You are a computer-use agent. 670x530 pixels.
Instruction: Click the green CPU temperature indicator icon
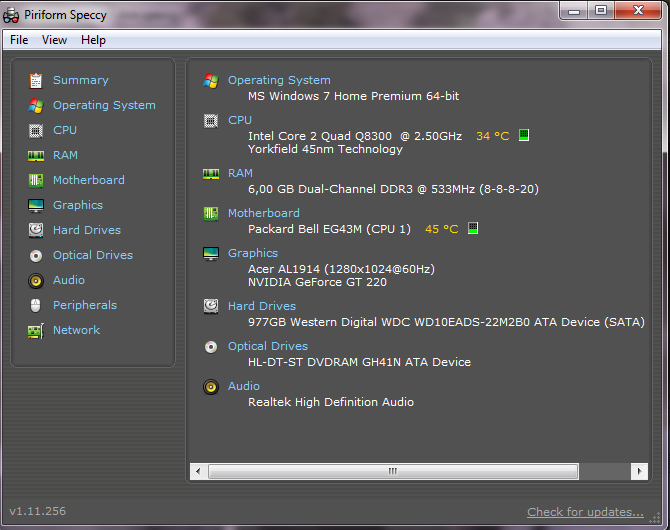pos(524,135)
